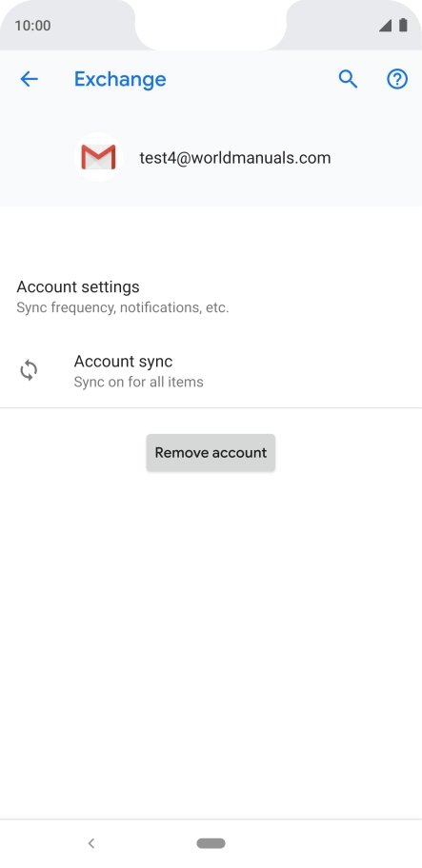Open help via the question mark icon
The height and width of the screenshot is (868, 422).
pyautogui.click(x=397, y=79)
